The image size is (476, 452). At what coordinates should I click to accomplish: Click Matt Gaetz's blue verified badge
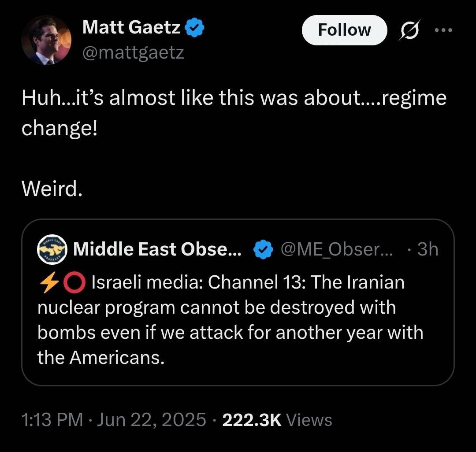[194, 28]
